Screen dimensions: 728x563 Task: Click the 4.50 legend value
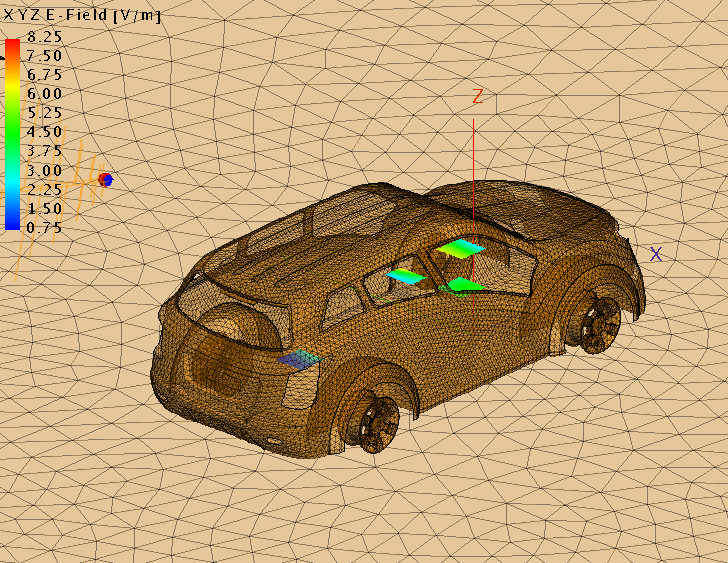tap(44, 132)
